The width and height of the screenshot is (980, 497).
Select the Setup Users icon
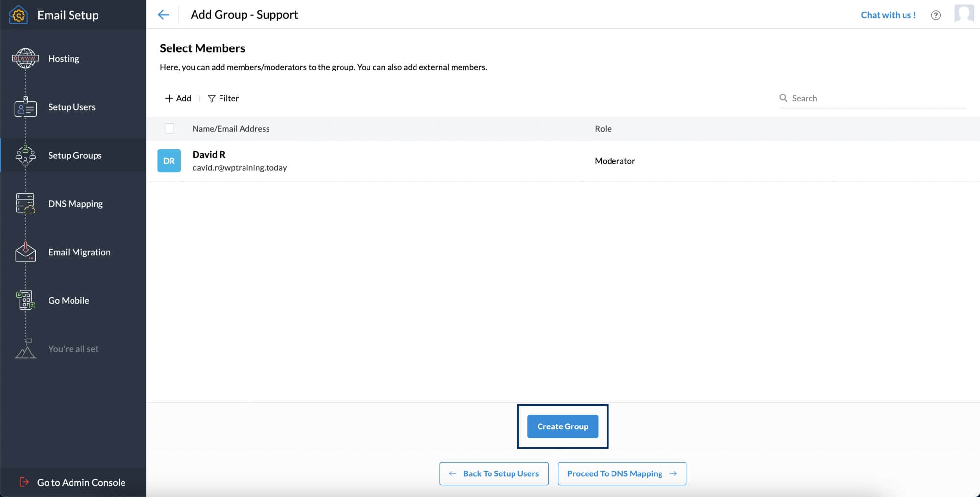pyautogui.click(x=24, y=107)
